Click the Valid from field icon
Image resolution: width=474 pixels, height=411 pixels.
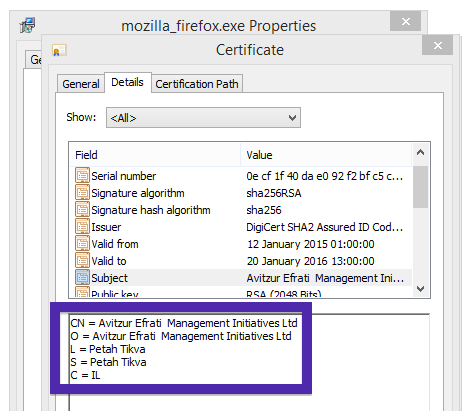[82, 244]
